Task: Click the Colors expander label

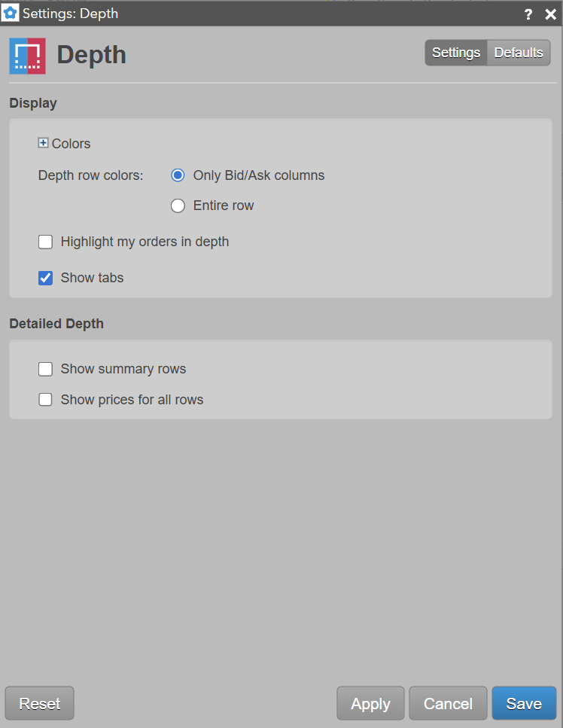Action: click(71, 144)
